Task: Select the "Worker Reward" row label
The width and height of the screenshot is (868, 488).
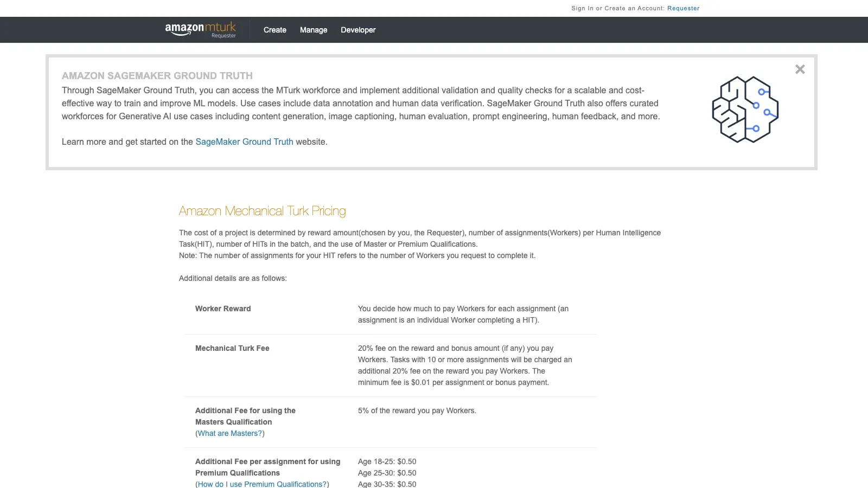Action: coord(223,309)
